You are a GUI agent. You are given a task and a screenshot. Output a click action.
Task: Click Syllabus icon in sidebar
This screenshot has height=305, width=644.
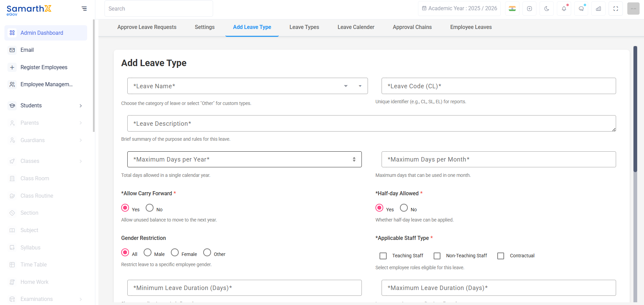[x=12, y=248]
